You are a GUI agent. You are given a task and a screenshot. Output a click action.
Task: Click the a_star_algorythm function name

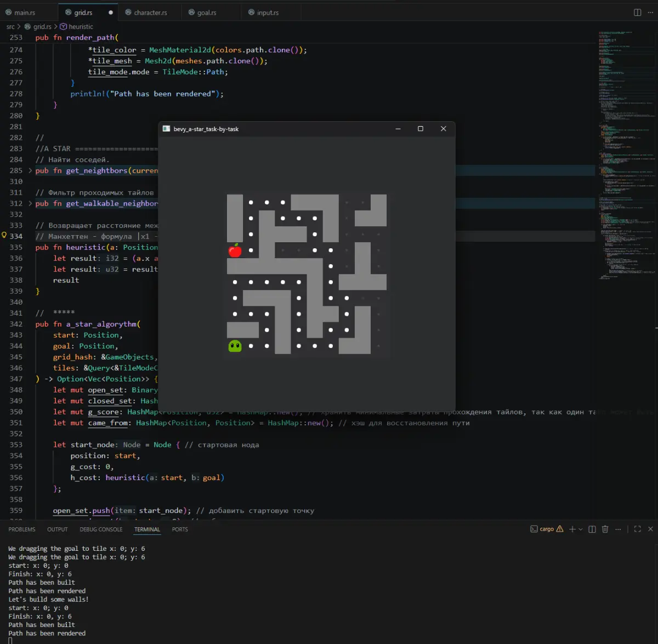tap(101, 324)
